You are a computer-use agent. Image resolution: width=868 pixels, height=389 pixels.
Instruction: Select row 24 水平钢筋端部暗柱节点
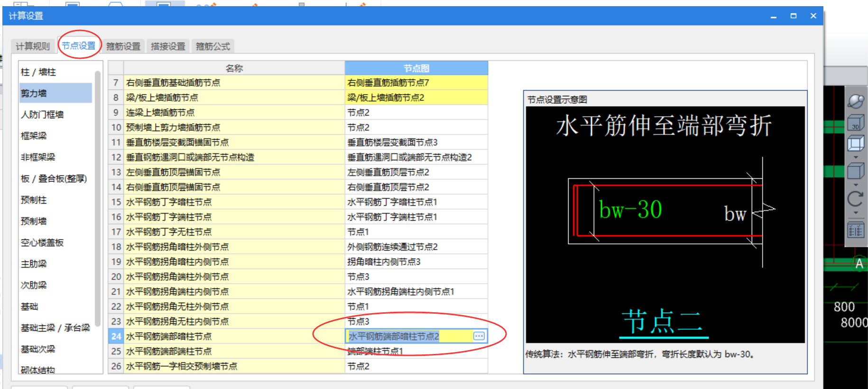[234, 336]
